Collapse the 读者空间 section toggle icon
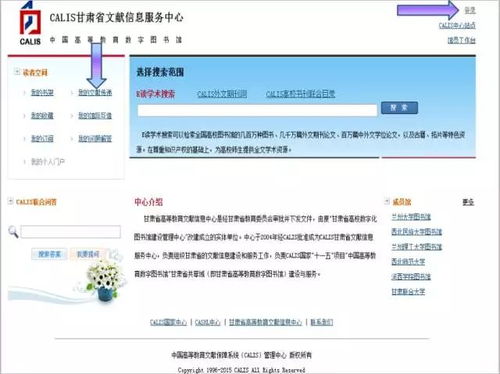Image resolution: width=500 pixels, height=374 pixels. 17,72
